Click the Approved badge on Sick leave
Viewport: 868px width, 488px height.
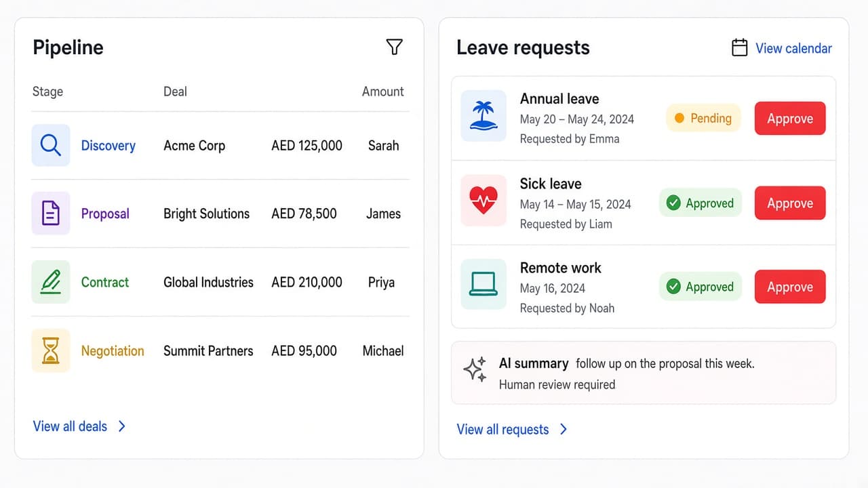point(701,203)
